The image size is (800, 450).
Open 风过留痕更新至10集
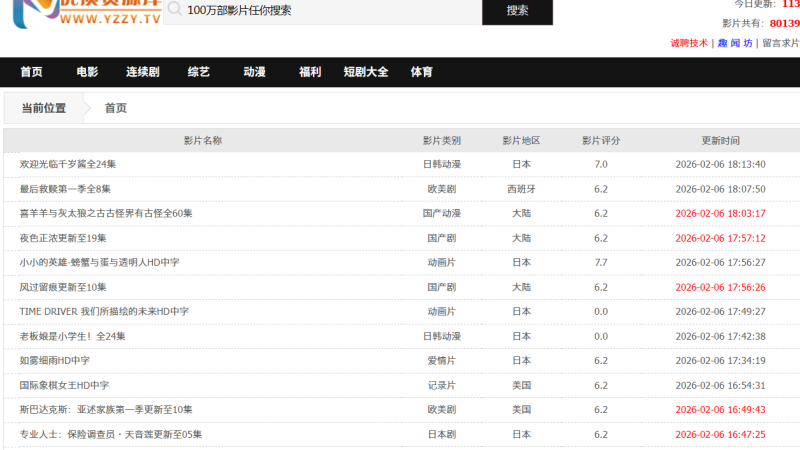63,287
